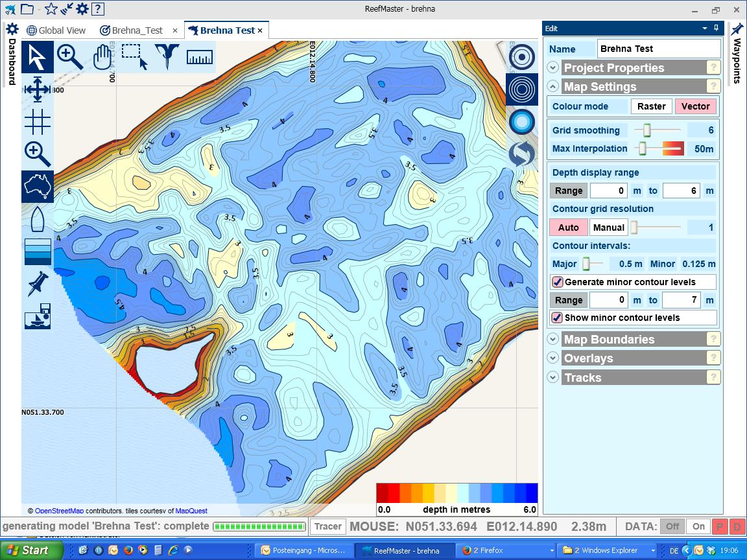Screen dimensions: 747x560
Task: Switch colour mode to Raster
Action: 651,106
